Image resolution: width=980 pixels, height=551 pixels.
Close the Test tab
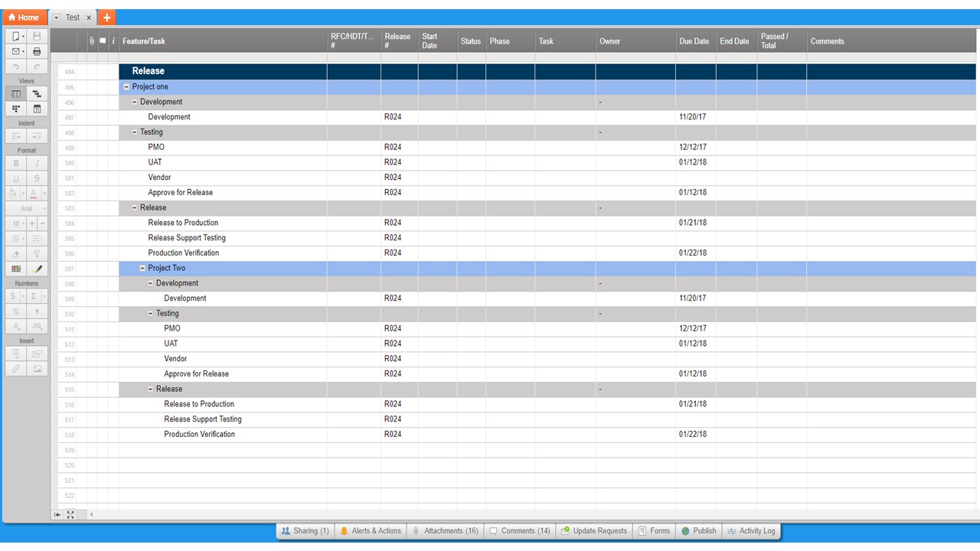click(89, 18)
